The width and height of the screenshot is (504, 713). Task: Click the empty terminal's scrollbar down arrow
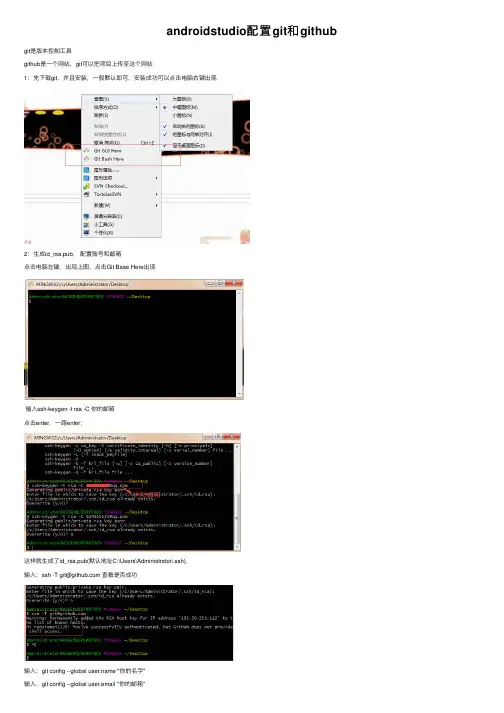pyautogui.click(x=239, y=394)
